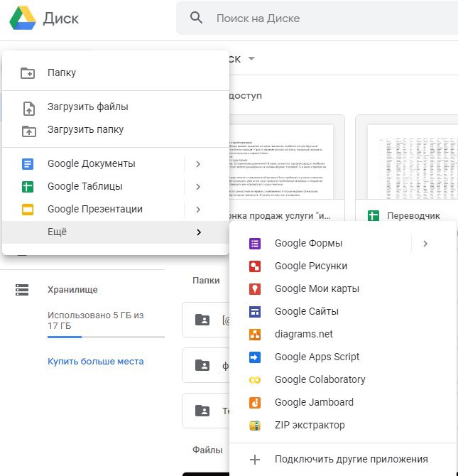Image resolution: width=458 pixels, height=476 pixels.
Task: Click the storage icon in sidebar
Action: tap(22, 290)
